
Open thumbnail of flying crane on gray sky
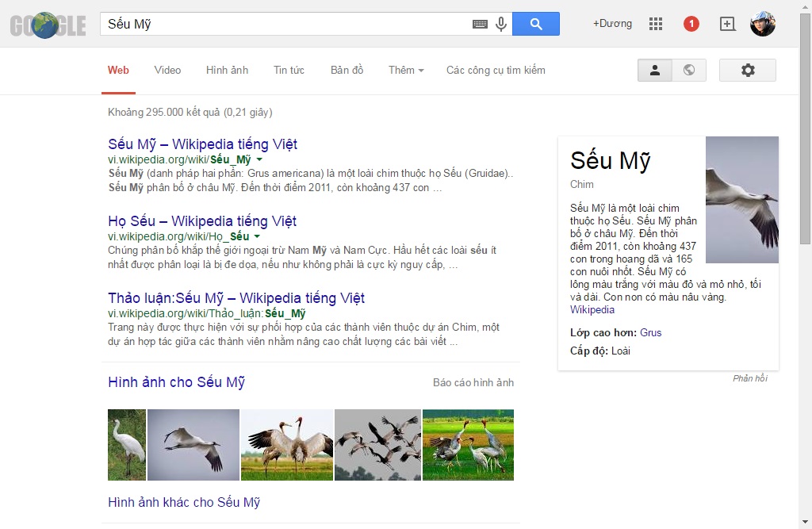click(x=193, y=445)
